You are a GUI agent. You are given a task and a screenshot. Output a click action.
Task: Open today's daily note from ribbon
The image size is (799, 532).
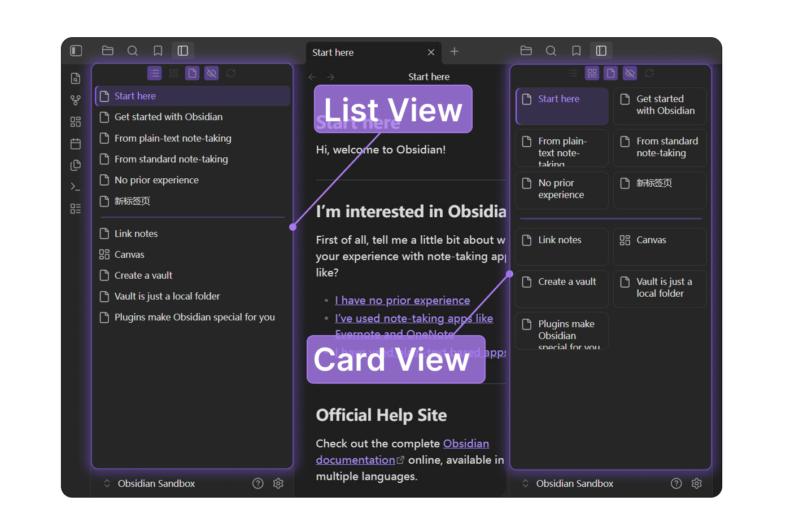(x=76, y=143)
